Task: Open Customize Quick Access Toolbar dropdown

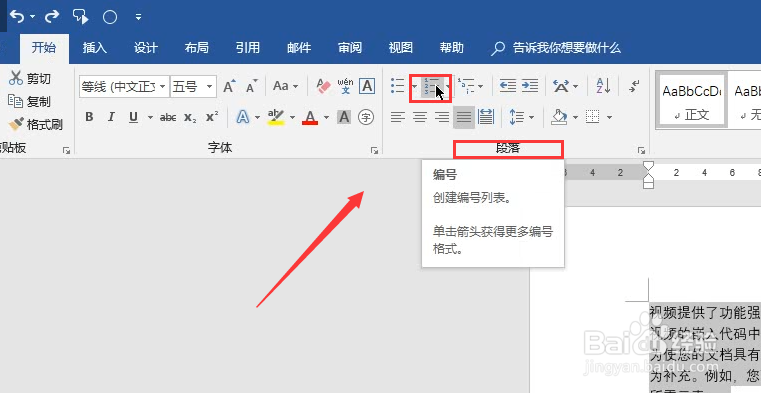Action: pos(138,17)
